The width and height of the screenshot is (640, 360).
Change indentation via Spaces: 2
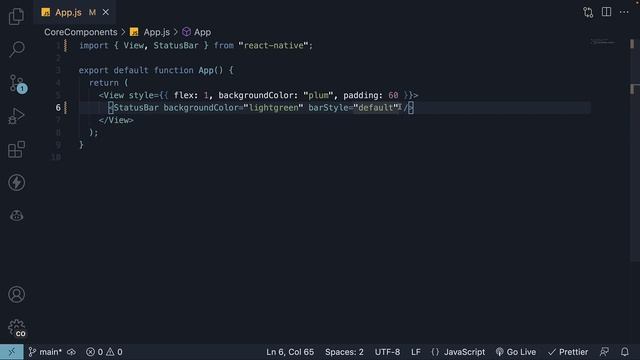(x=344, y=352)
